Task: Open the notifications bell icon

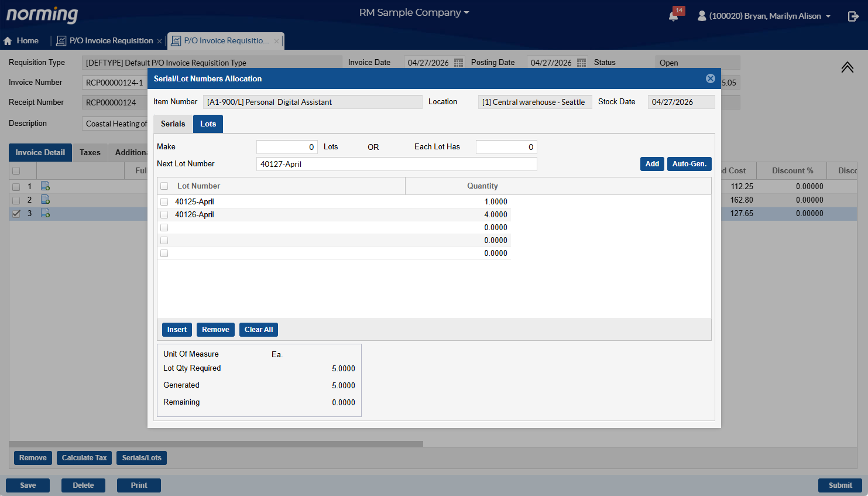Action: (x=674, y=16)
